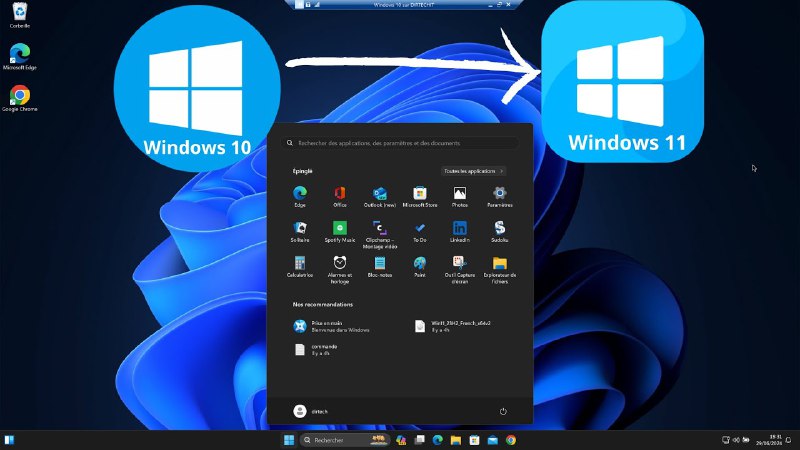Click the Start menu search field
This screenshot has height=450, width=800.
[402, 143]
